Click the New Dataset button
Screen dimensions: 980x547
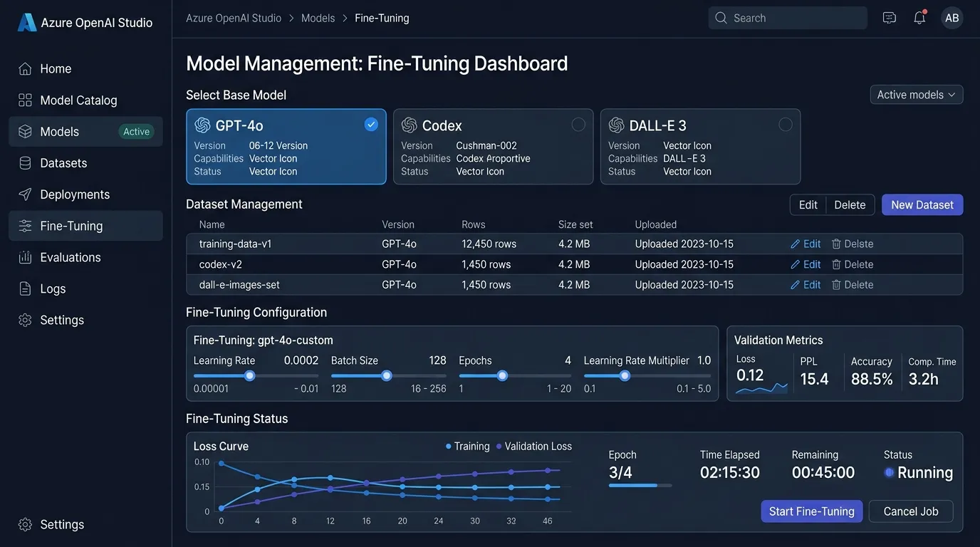click(922, 205)
